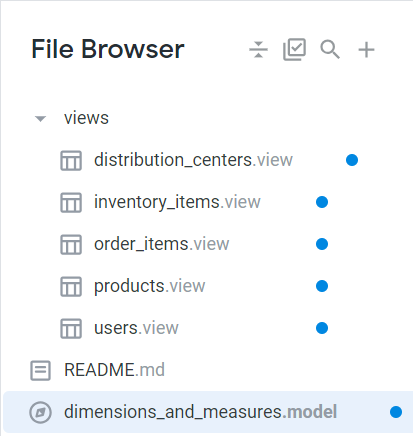Open users.view file
This screenshot has height=436, width=413.
(136, 328)
